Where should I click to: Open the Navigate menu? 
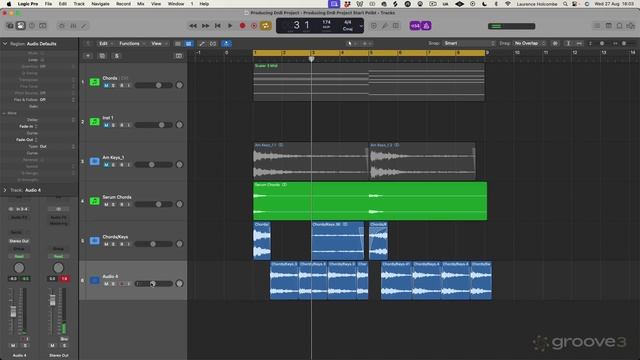[x=100, y=4]
